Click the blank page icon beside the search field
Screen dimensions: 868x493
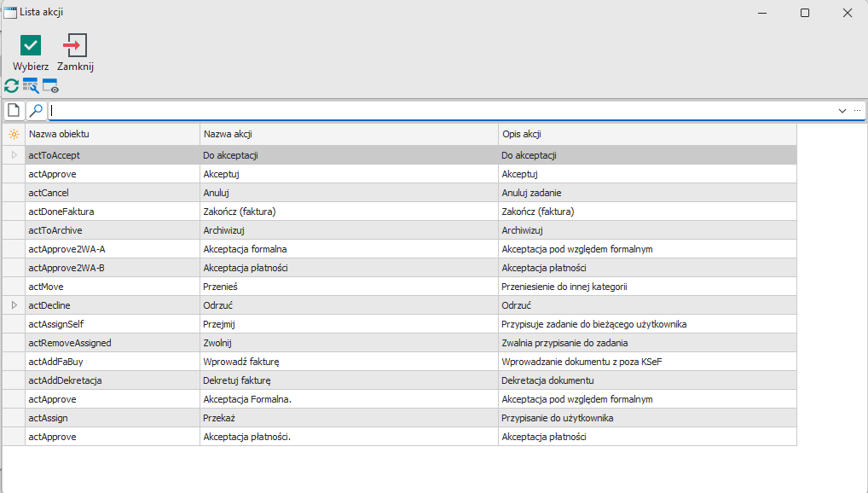click(14, 111)
